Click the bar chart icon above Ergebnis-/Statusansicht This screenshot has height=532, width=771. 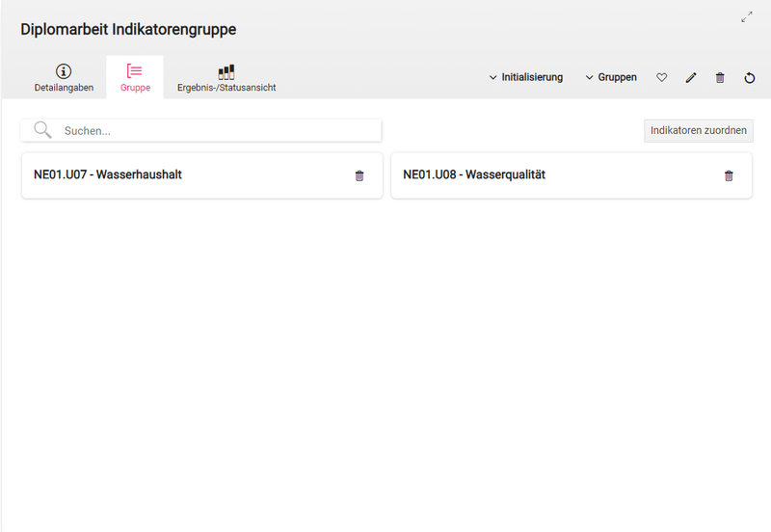tap(226, 71)
